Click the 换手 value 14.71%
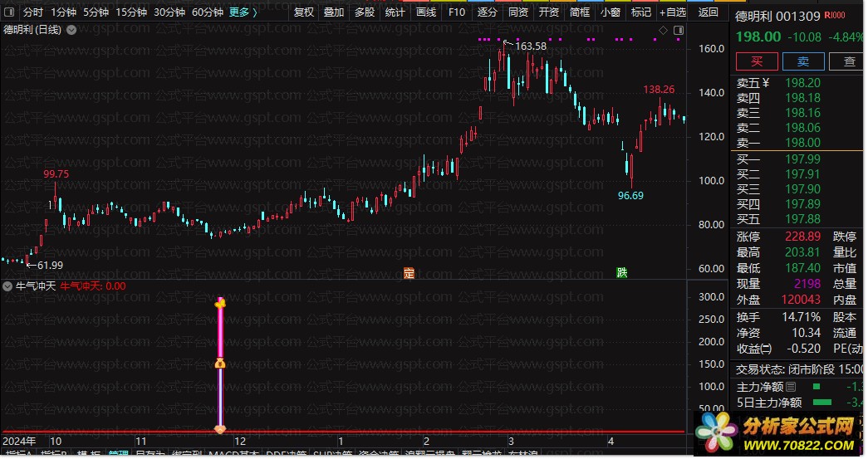This screenshot has height=459, width=868. coord(801,317)
